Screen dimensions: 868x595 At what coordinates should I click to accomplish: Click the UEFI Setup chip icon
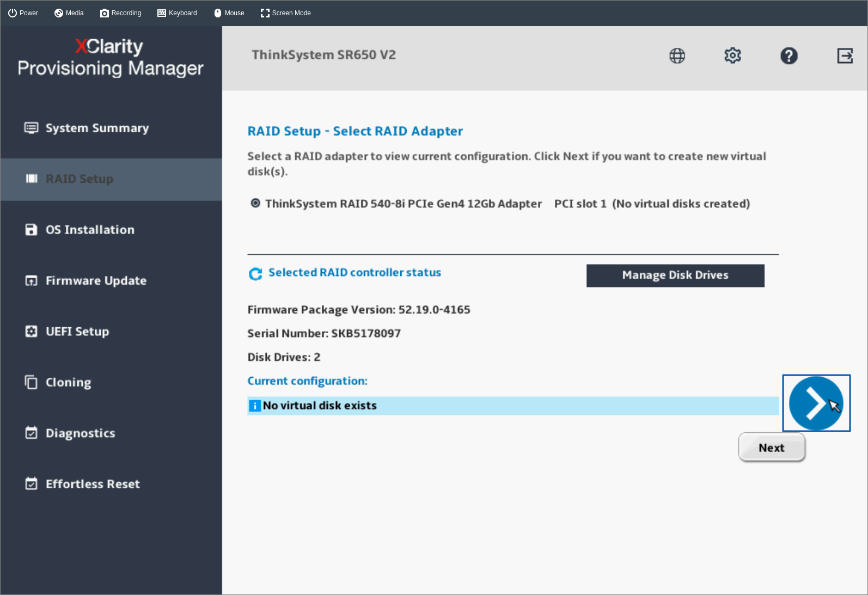click(x=32, y=331)
